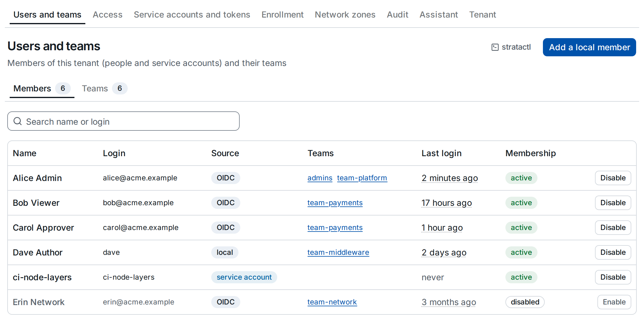Click the '2 minutes ago' last login
Viewport: 644px width, 319px height.
pyautogui.click(x=450, y=178)
